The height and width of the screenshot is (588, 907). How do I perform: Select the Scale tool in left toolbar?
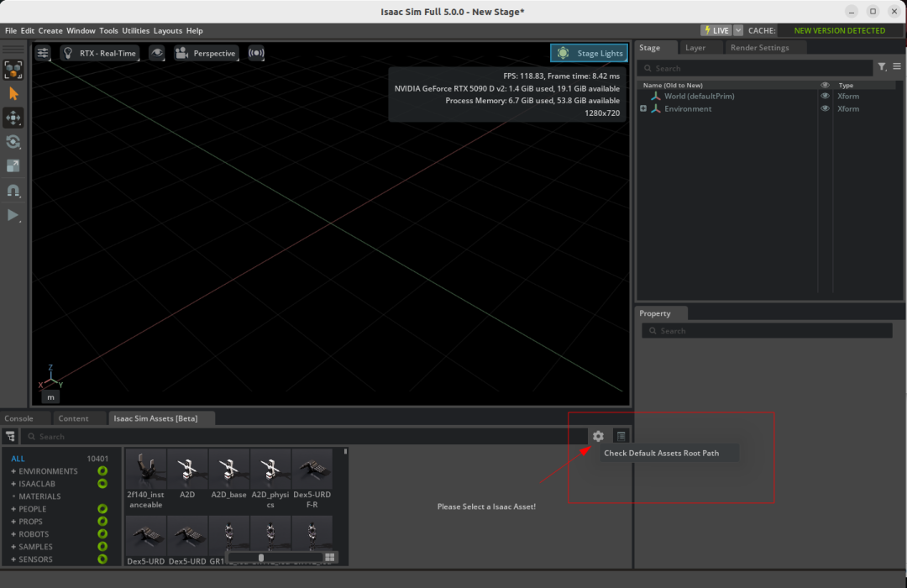click(13, 166)
